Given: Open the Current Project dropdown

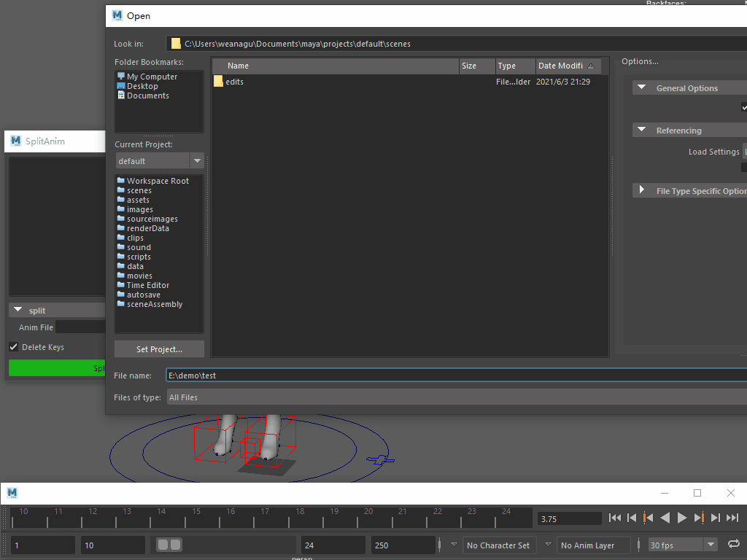Looking at the screenshot, I should 197,160.
